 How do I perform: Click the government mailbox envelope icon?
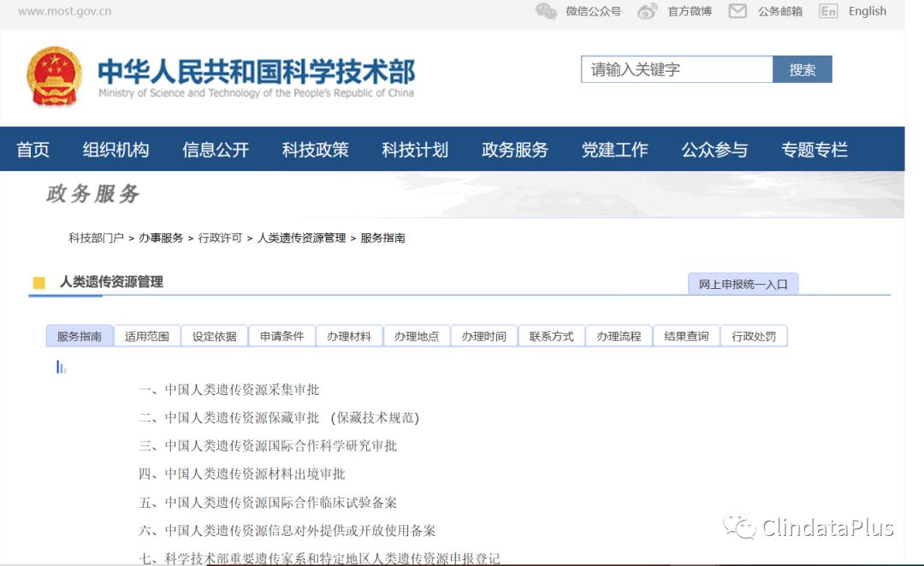(x=737, y=11)
